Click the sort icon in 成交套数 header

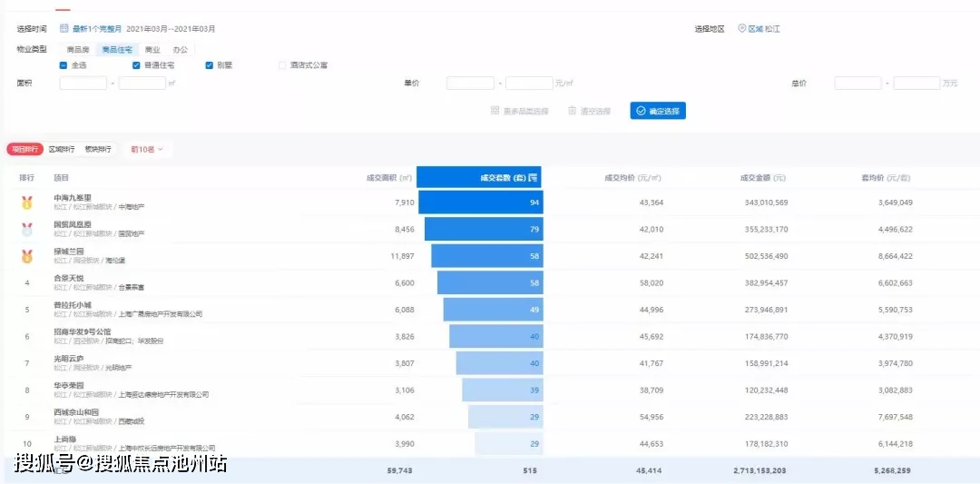(534, 177)
